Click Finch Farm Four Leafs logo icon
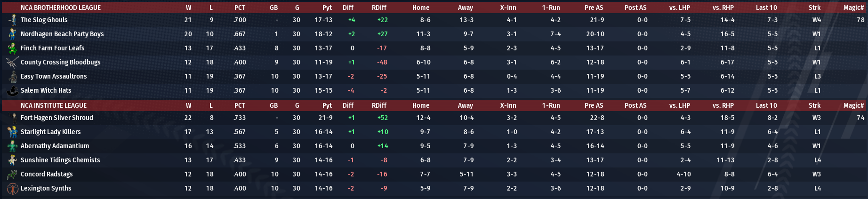The width and height of the screenshot is (868, 199). pos(12,48)
